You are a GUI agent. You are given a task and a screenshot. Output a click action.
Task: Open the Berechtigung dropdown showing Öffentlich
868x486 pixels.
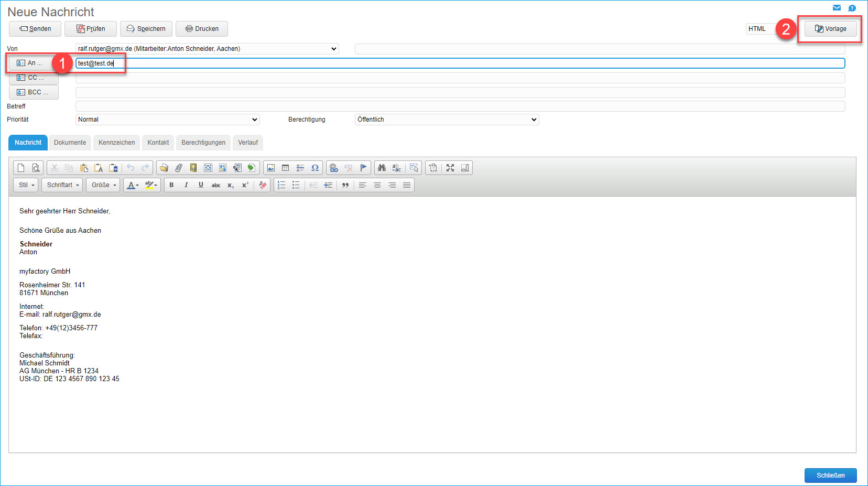[447, 120]
